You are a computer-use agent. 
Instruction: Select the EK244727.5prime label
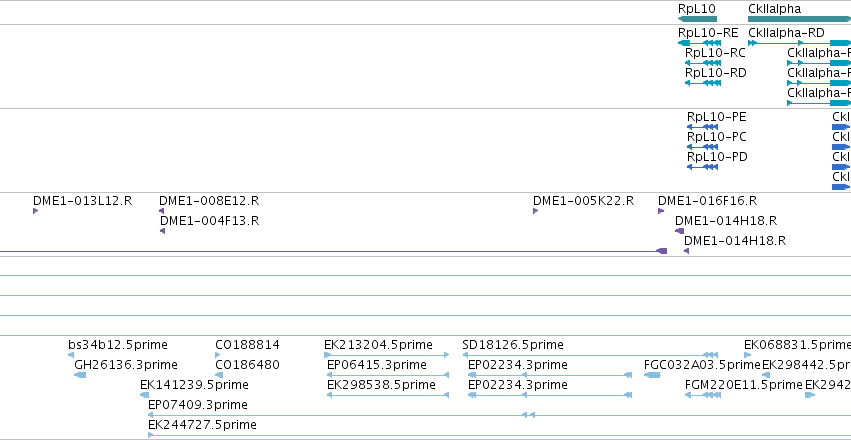point(202,424)
